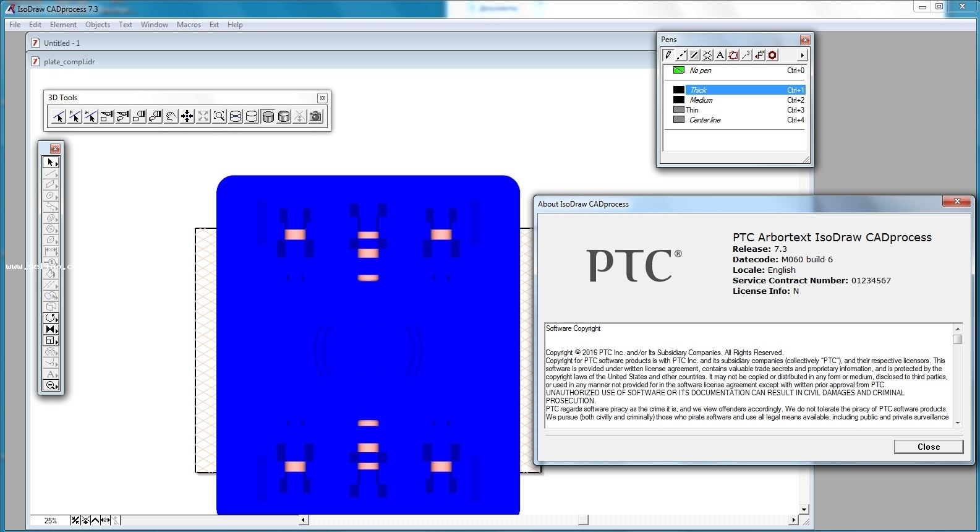Click left arrow of horizontal document scrollbar
This screenshot has height=532, width=980.
pos(304,520)
